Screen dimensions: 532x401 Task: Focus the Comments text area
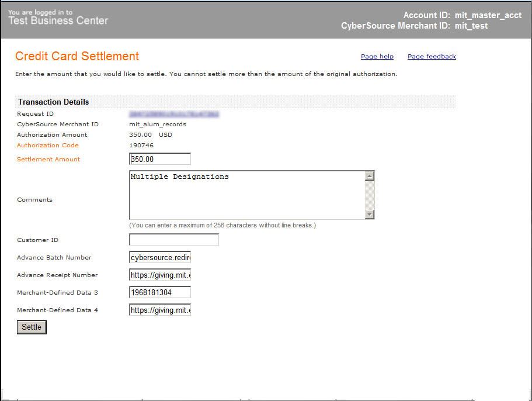tap(246, 195)
